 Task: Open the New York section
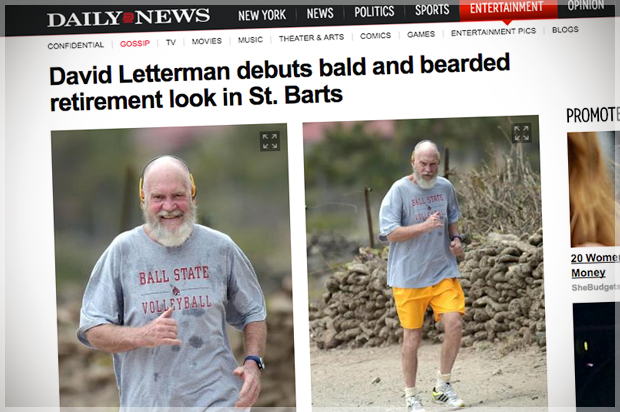[262, 15]
